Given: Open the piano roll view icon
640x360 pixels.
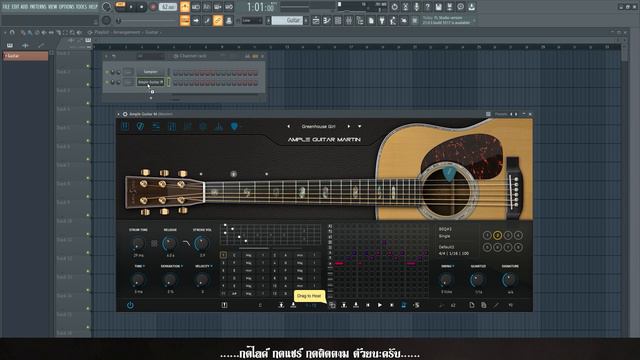Looking at the screenshot, I should (x=327, y=20).
